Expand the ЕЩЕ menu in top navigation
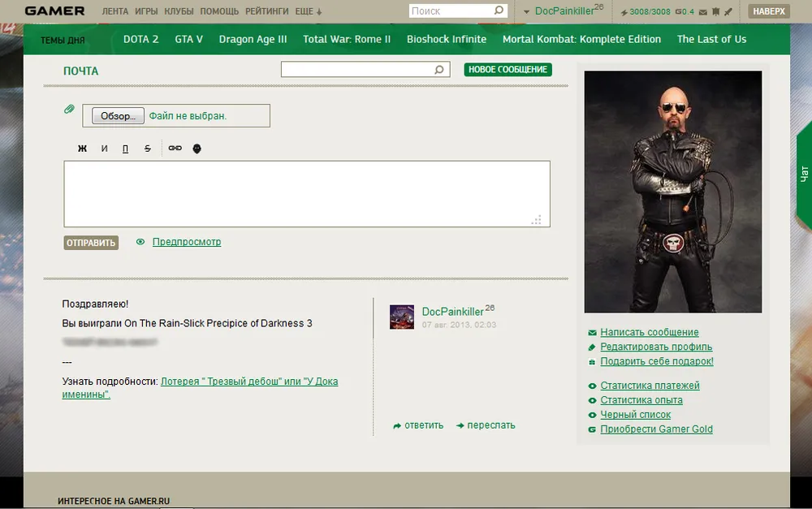The height and width of the screenshot is (509, 812). pyautogui.click(x=309, y=12)
